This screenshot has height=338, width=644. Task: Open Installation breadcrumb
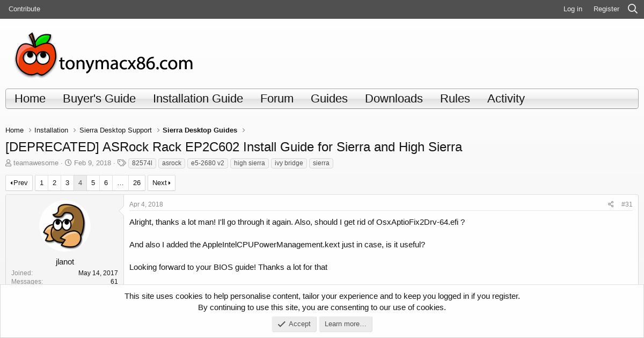(51, 130)
